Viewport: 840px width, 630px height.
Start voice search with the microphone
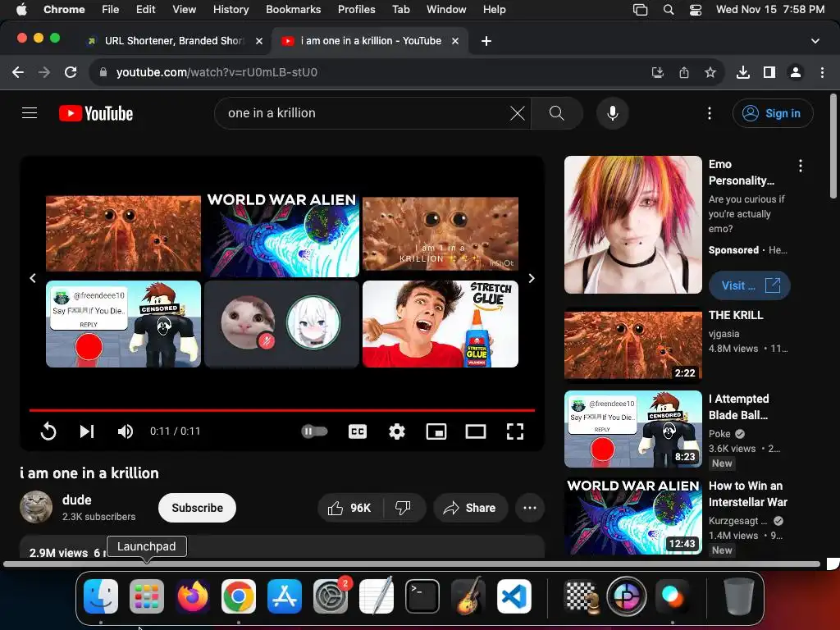pos(612,113)
